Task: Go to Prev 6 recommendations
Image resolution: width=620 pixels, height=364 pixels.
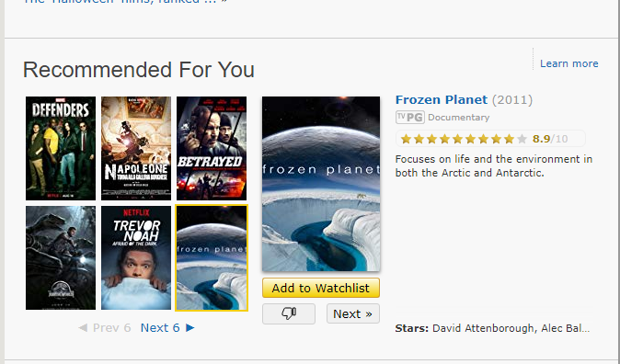Action: (x=111, y=327)
